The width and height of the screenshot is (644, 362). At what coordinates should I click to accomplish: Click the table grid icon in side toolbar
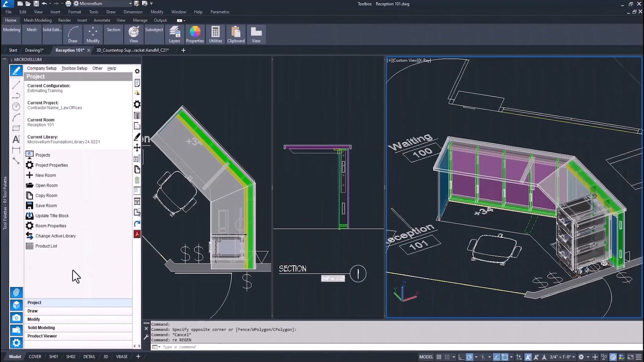[x=137, y=115]
